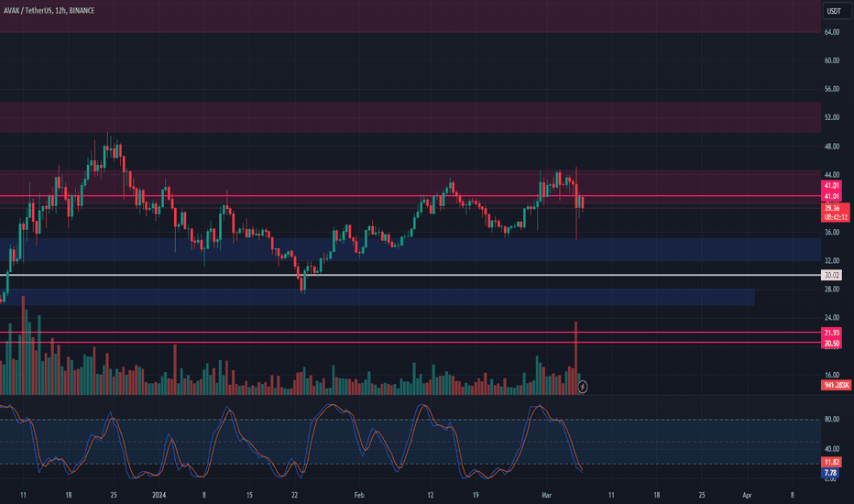
Task: Click the 24.00 price axis label
Action: pyautogui.click(x=832, y=318)
